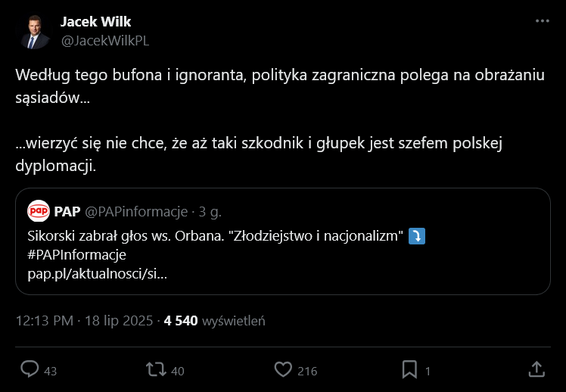This screenshot has width=566, height=392.
Task: Open the Jacek Wilk display name link
Action: tap(95, 21)
